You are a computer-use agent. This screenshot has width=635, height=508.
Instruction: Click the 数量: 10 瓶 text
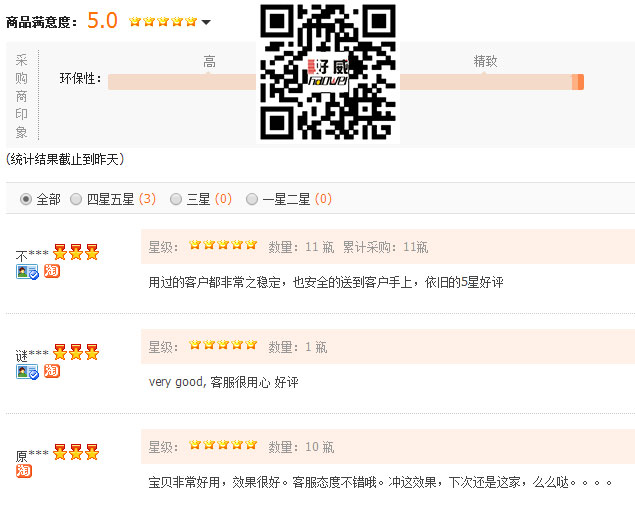(301, 447)
